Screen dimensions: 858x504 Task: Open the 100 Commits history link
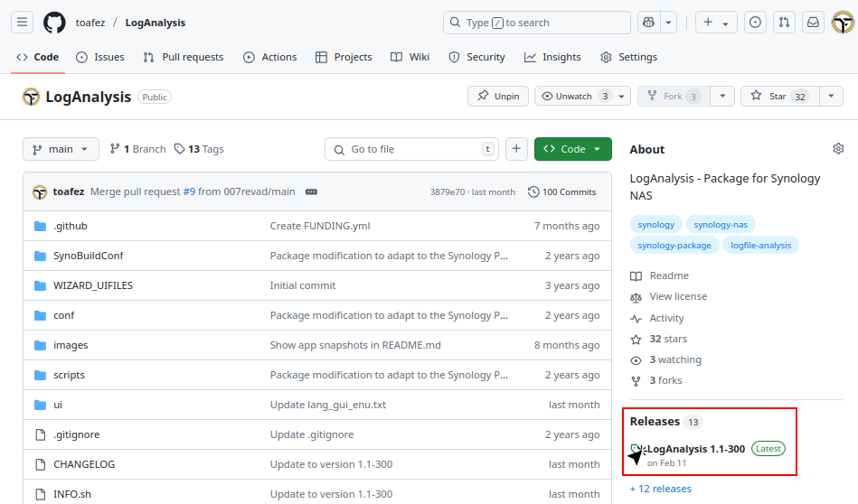click(x=562, y=191)
